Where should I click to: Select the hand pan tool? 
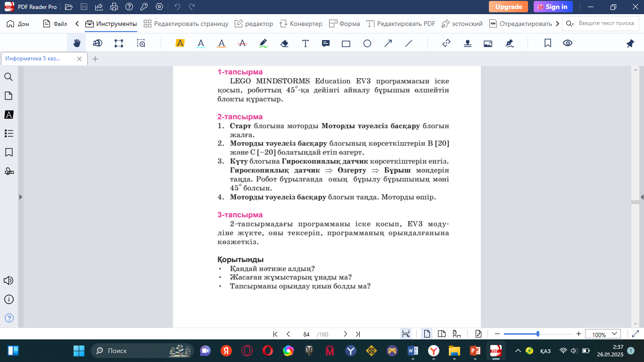pos(77,43)
